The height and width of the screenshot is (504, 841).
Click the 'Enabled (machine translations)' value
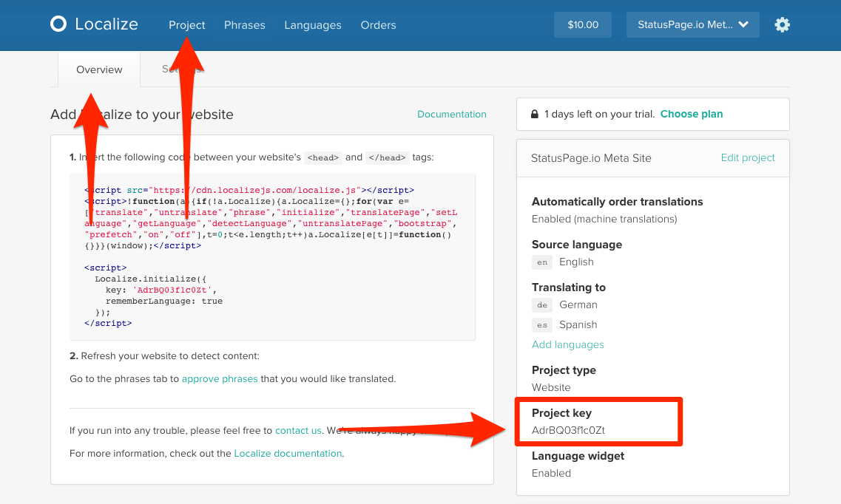(604, 219)
